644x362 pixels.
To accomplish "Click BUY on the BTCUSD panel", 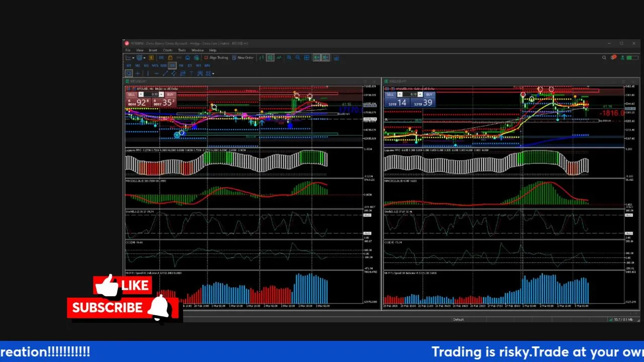I will click(170, 95).
